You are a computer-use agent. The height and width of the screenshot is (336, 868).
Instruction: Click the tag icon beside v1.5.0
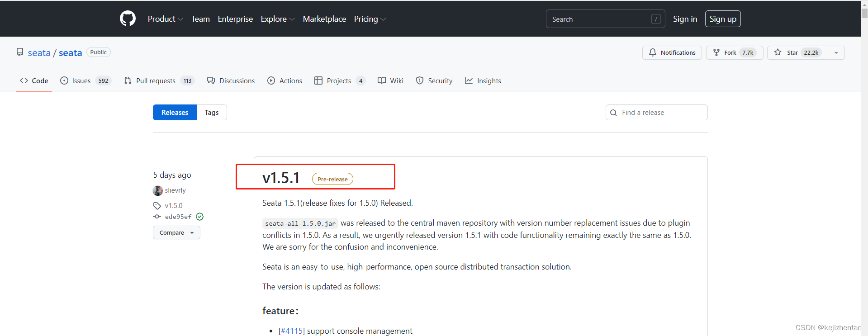pyautogui.click(x=157, y=206)
